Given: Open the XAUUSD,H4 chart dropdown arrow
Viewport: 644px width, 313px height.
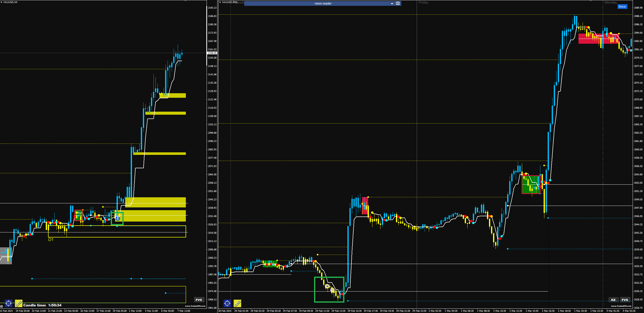Looking at the screenshot, I should (x=2, y=2).
